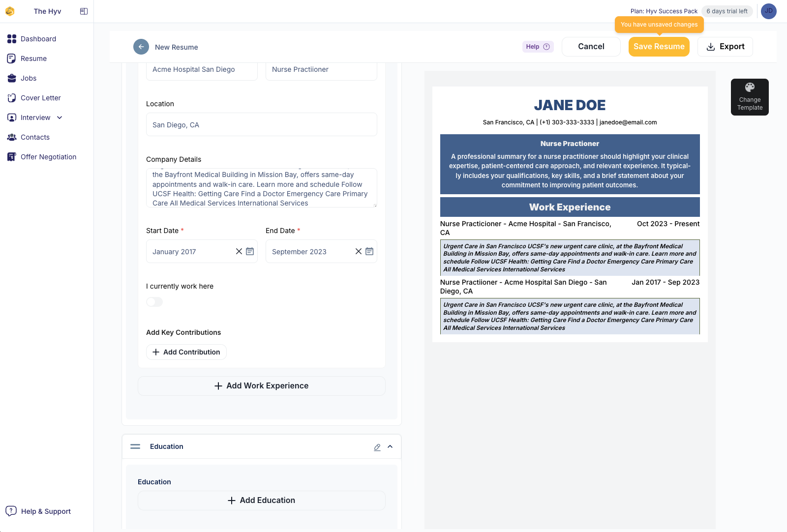Open the Change Template palette
The height and width of the screenshot is (532, 787).
pyautogui.click(x=750, y=97)
